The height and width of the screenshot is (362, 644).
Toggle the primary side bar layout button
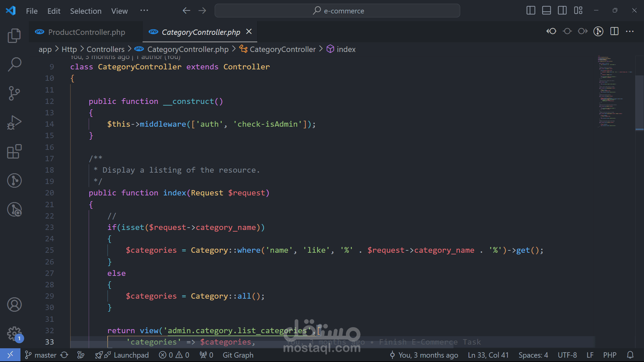tap(531, 10)
